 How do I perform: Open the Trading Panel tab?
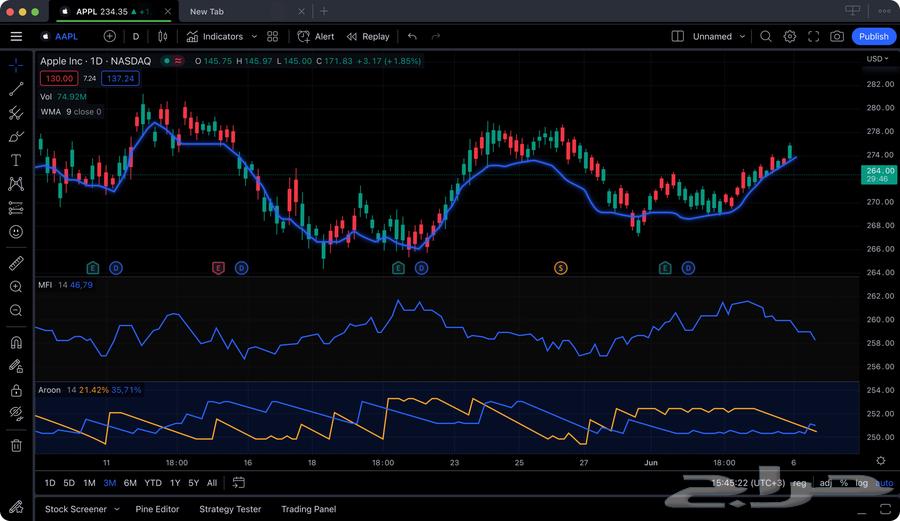[x=309, y=509]
